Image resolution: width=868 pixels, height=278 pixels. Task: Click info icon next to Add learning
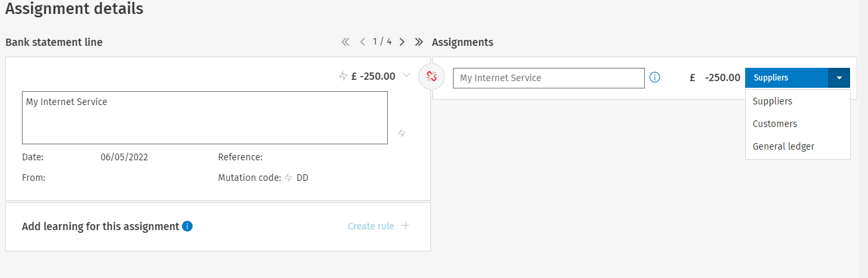coord(187,226)
